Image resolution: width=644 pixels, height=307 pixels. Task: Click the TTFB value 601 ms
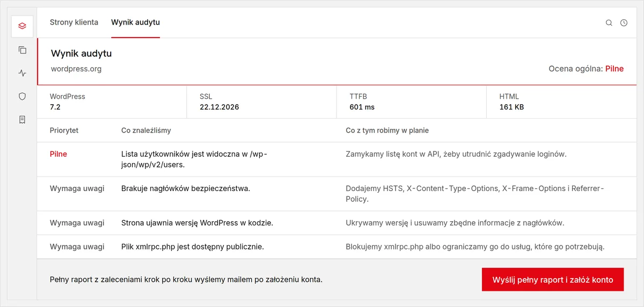point(362,107)
